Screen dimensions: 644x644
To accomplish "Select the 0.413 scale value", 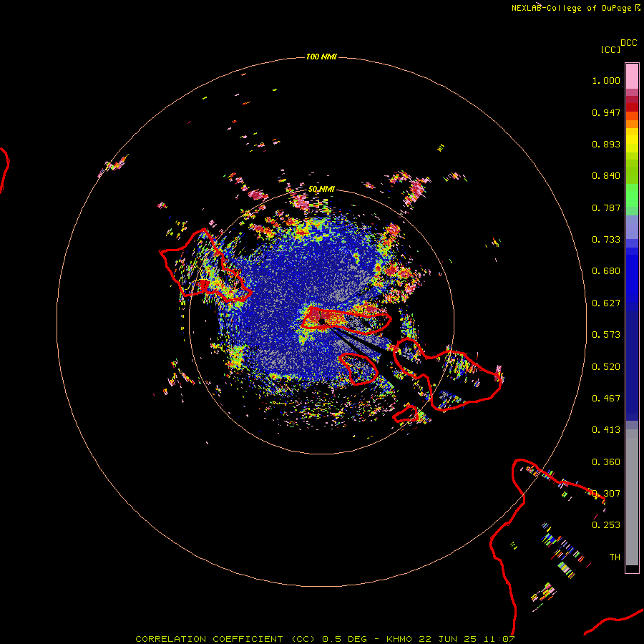I will click(606, 430).
